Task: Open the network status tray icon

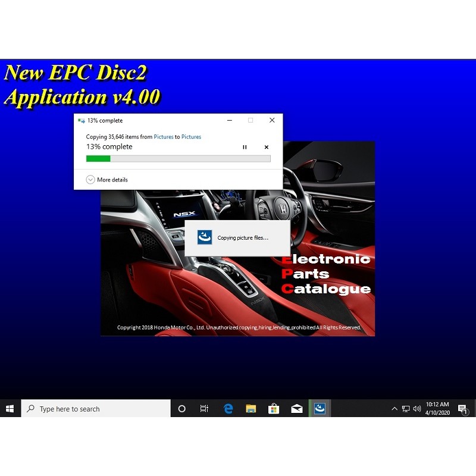Action: tap(406, 409)
